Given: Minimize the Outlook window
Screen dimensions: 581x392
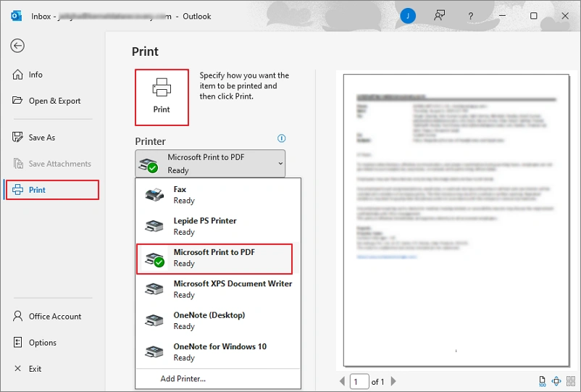Looking at the screenshot, I should click(502, 15).
